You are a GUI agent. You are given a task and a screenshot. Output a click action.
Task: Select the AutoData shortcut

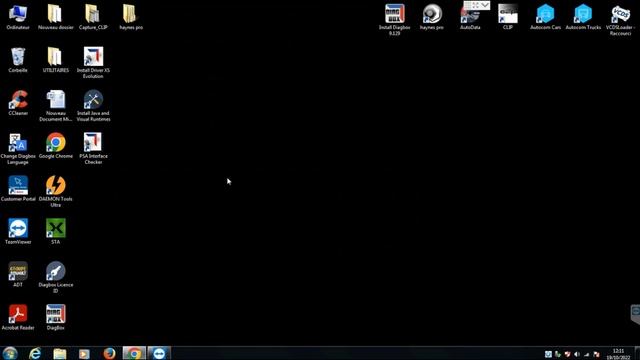click(470, 17)
